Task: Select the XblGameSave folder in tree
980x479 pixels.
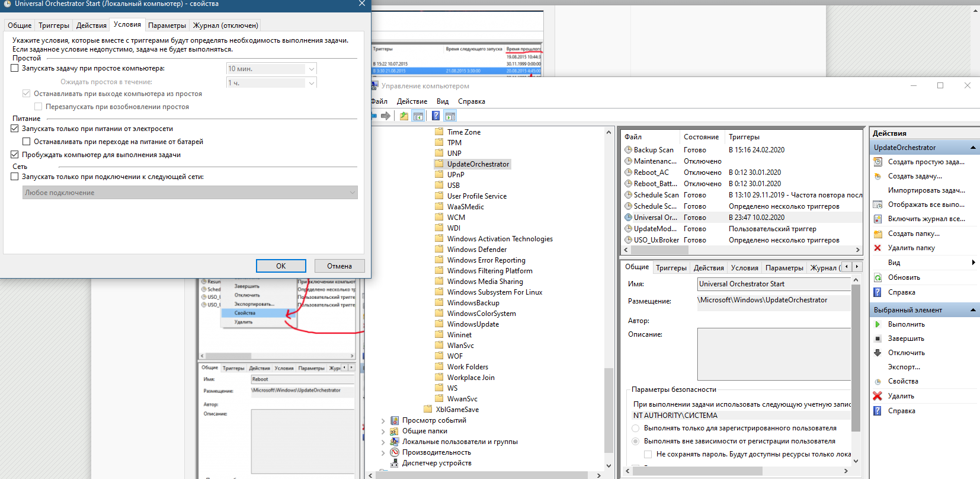Action: pos(457,410)
